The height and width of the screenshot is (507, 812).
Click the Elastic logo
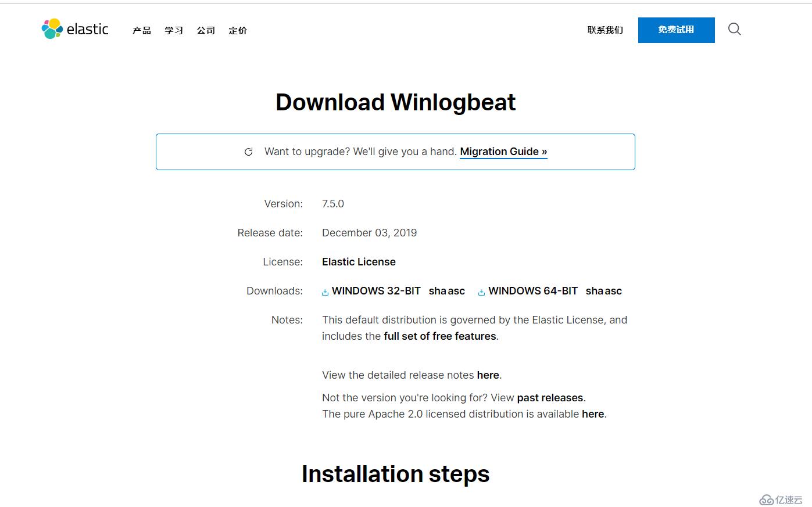coord(75,29)
